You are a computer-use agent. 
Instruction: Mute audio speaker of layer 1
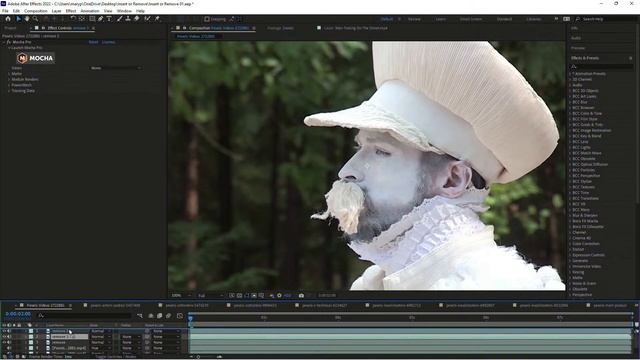pyautogui.click(x=9, y=331)
